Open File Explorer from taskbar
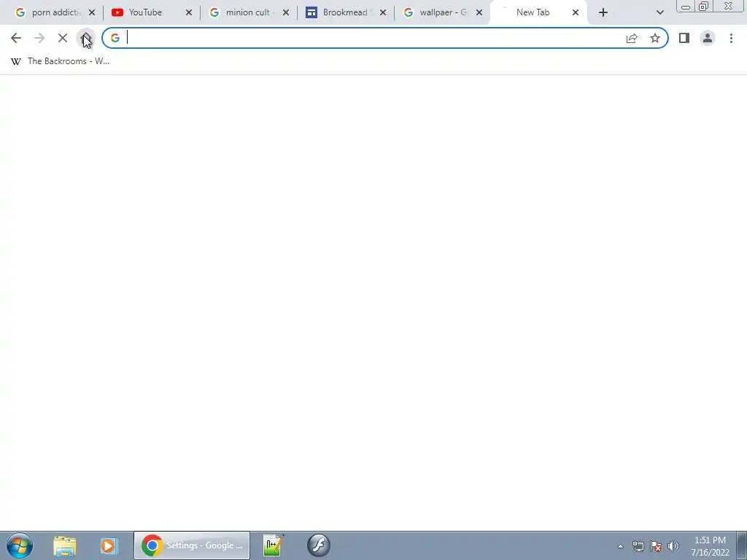Screen dimensions: 747x560 click(65, 545)
